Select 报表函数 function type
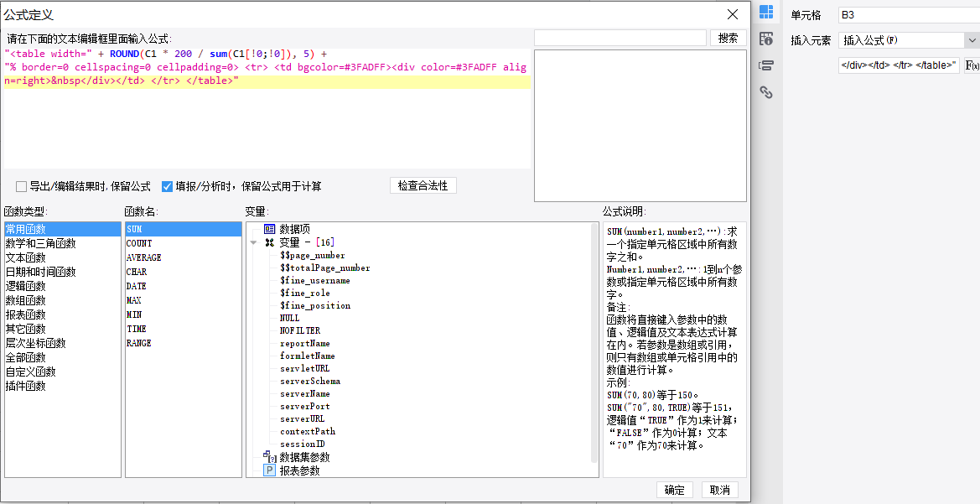The height and width of the screenshot is (504, 980). click(x=63, y=314)
